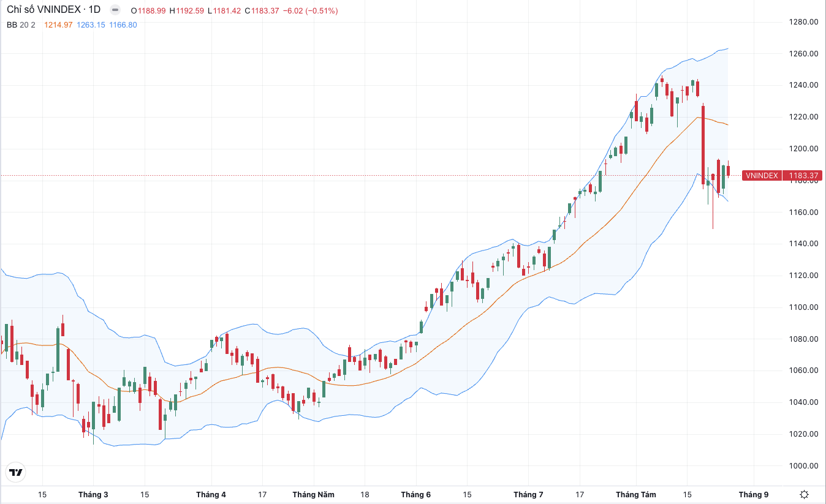826x504 pixels.
Task: Click the 1160.00 price axis label
Action: tap(804, 213)
